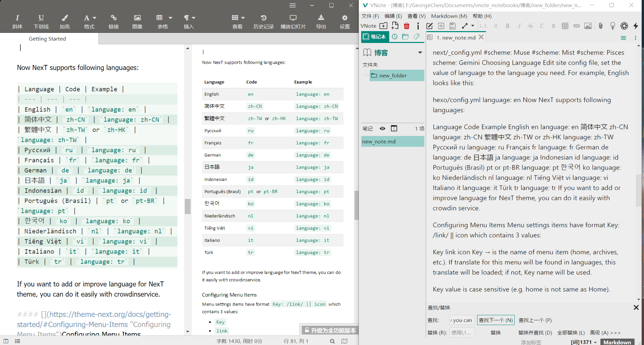The width and height of the screenshot is (644, 345).
Task: Switch to the 1. new_note.md tab
Action: pyautogui.click(x=456, y=37)
